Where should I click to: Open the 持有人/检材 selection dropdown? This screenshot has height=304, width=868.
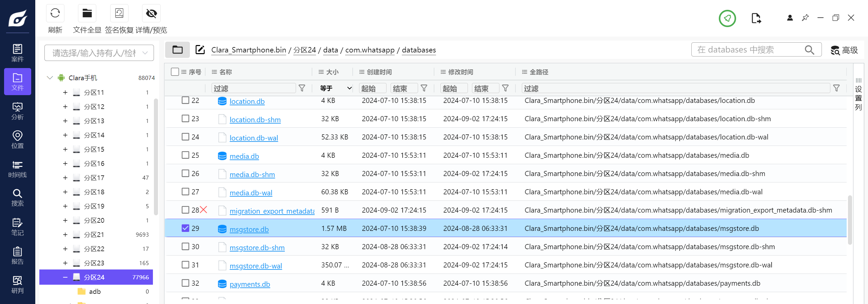99,53
